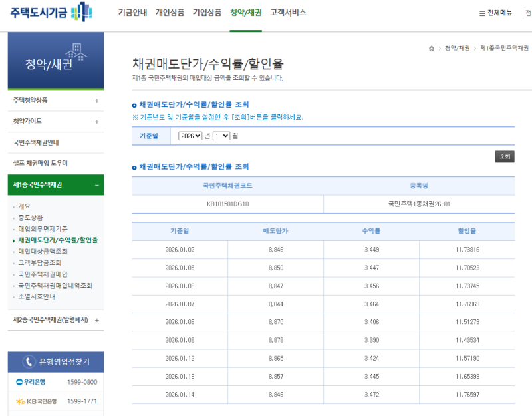Click 청약/채권 breadcrumb link
Screen dimensions: 532x416
click(457, 48)
